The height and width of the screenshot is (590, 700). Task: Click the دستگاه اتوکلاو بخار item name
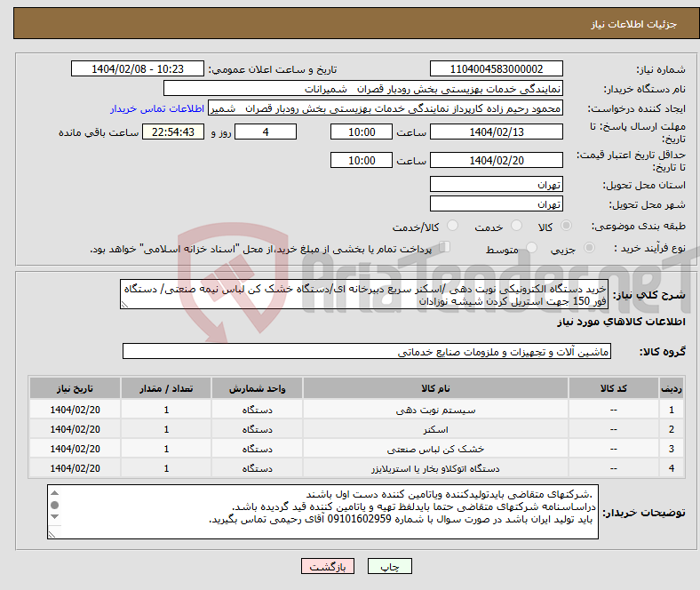(435, 468)
